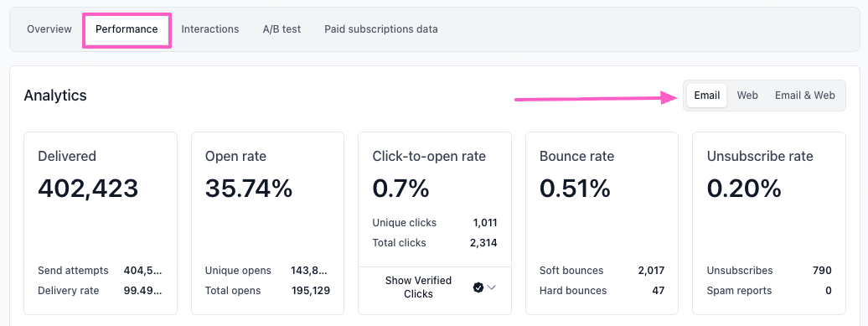The width and height of the screenshot is (868, 326).
Task: Select the Click-to-open rate card
Action: coord(435,223)
